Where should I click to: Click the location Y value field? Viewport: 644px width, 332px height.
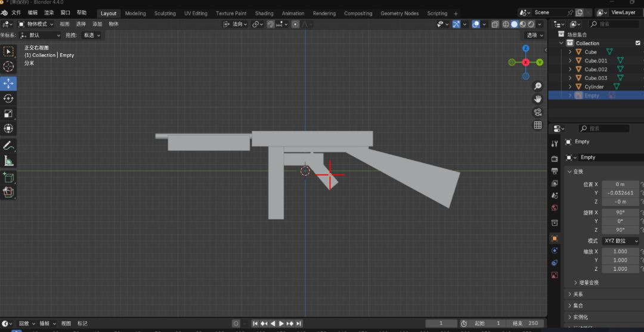(x=621, y=193)
